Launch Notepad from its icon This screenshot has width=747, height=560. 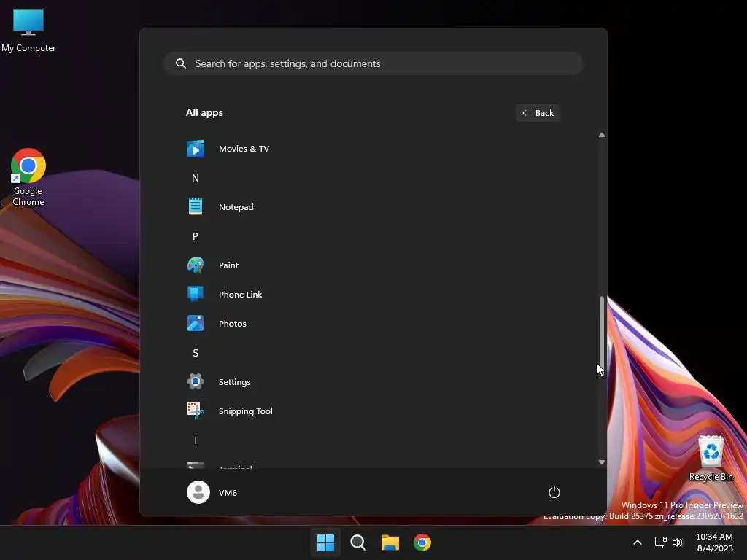tap(196, 206)
